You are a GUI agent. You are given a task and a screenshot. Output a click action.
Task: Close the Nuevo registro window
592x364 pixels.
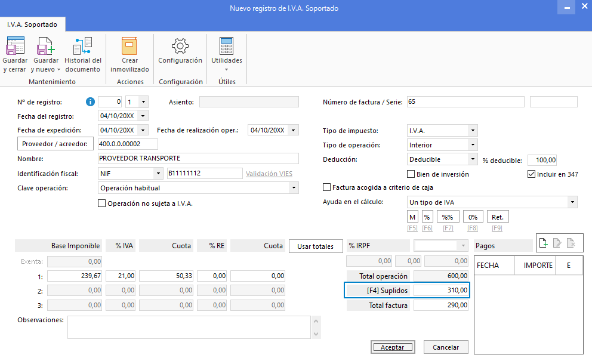[x=584, y=7]
